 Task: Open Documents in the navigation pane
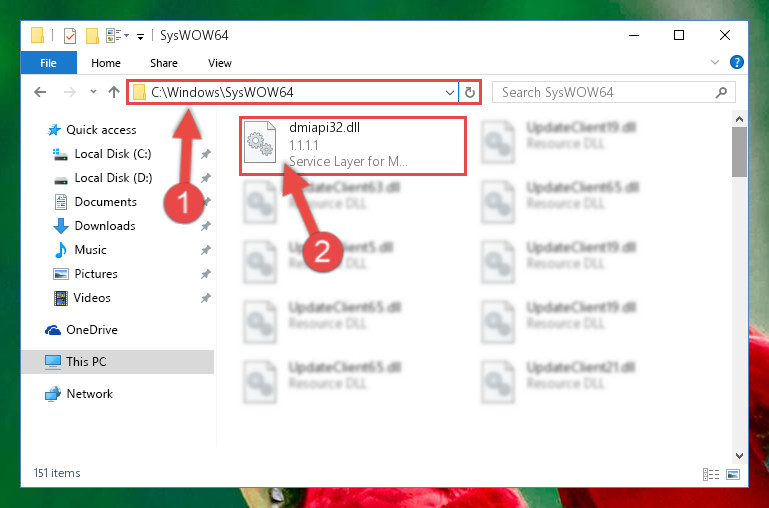pyautogui.click(x=95, y=202)
